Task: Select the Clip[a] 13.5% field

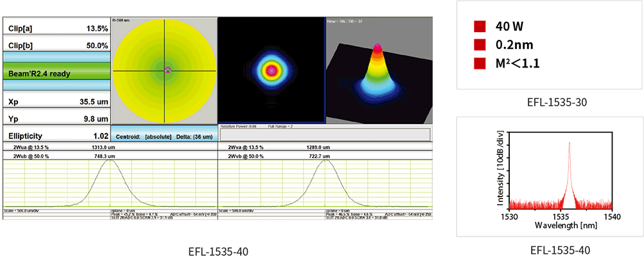Action: coord(57,29)
